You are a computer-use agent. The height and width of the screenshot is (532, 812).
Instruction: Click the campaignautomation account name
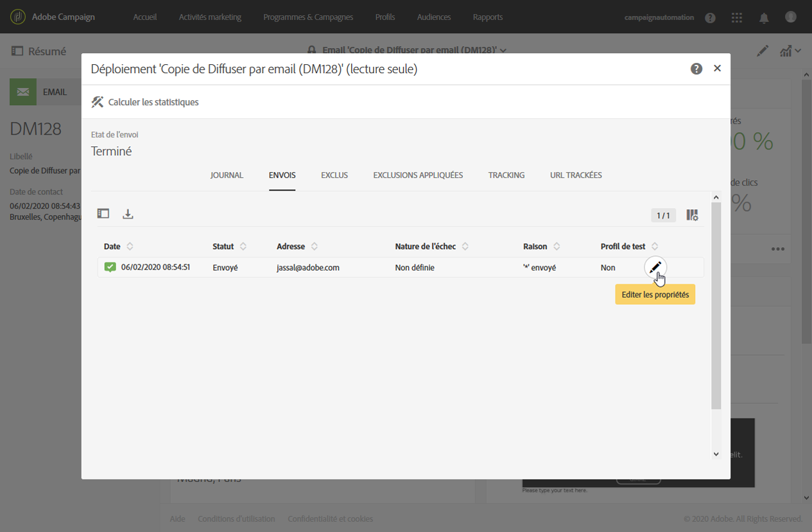coord(659,17)
